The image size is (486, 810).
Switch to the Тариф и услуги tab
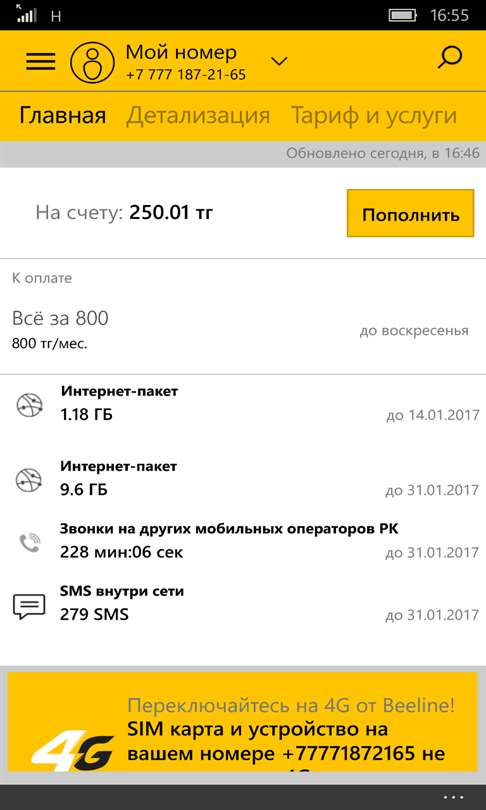point(374,116)
